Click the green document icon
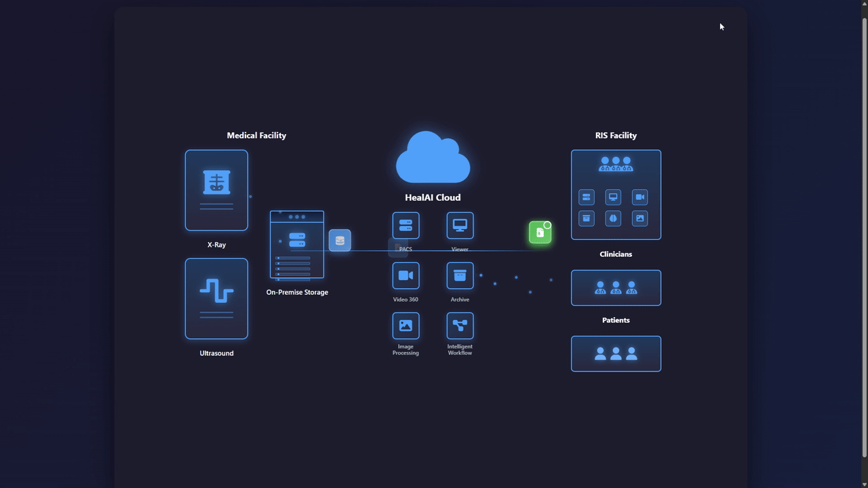Viewport: 868px width, 488px height. (540, 232)
